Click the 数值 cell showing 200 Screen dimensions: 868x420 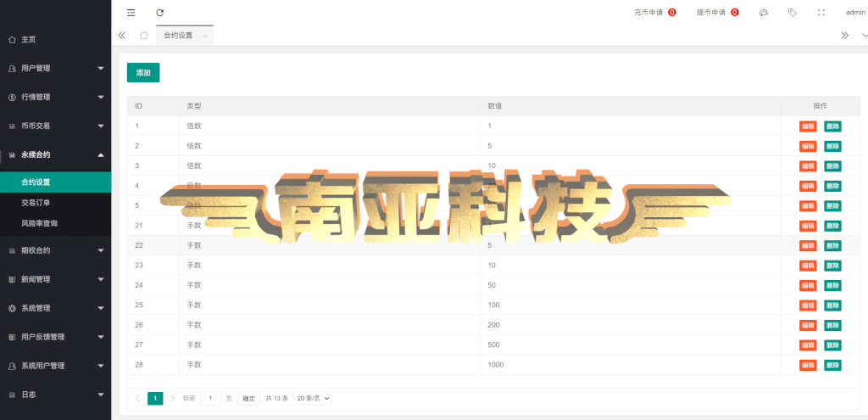tap(630, 325)
